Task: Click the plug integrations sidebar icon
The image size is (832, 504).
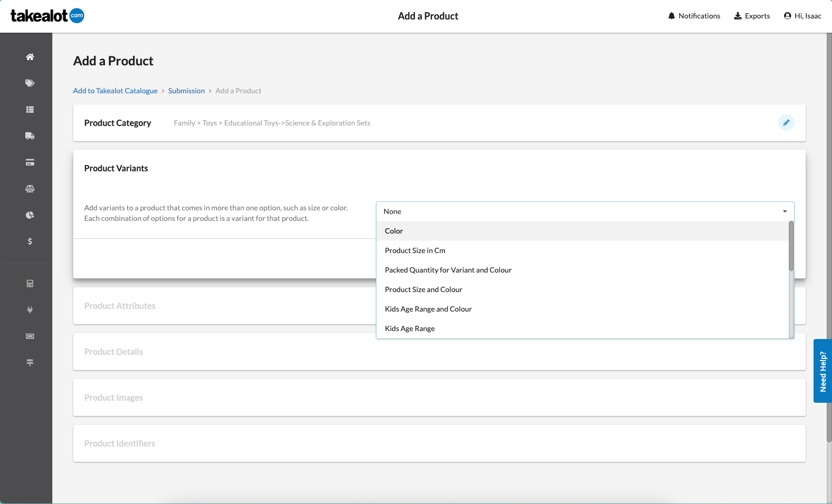Action: [30, 310]
